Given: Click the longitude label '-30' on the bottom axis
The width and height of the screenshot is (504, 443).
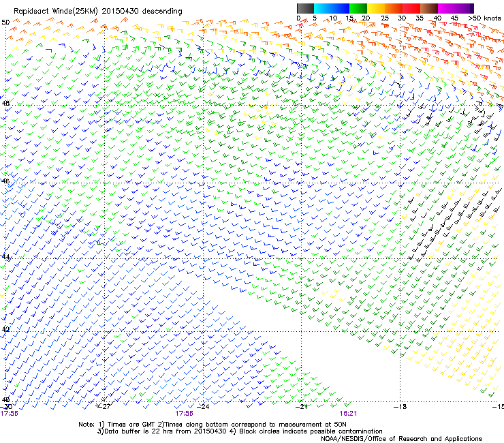Looking at the screenshot, I should click(6, 407).
